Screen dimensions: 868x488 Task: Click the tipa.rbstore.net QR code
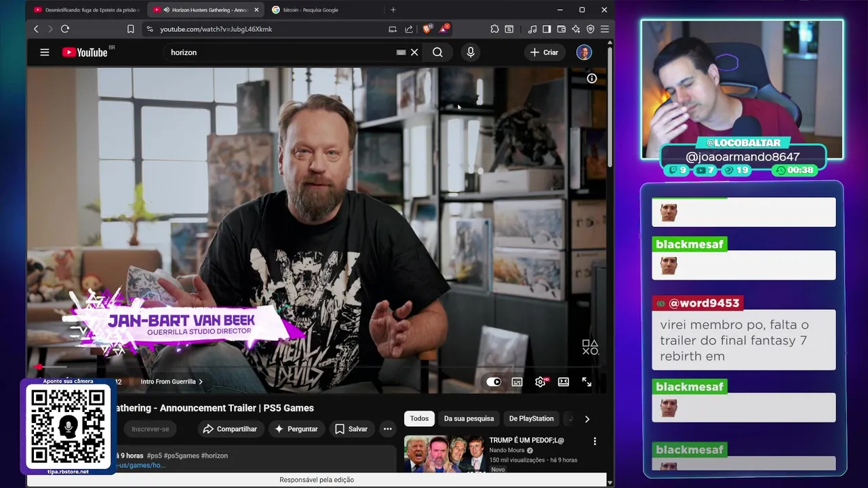tap(68, 427)
